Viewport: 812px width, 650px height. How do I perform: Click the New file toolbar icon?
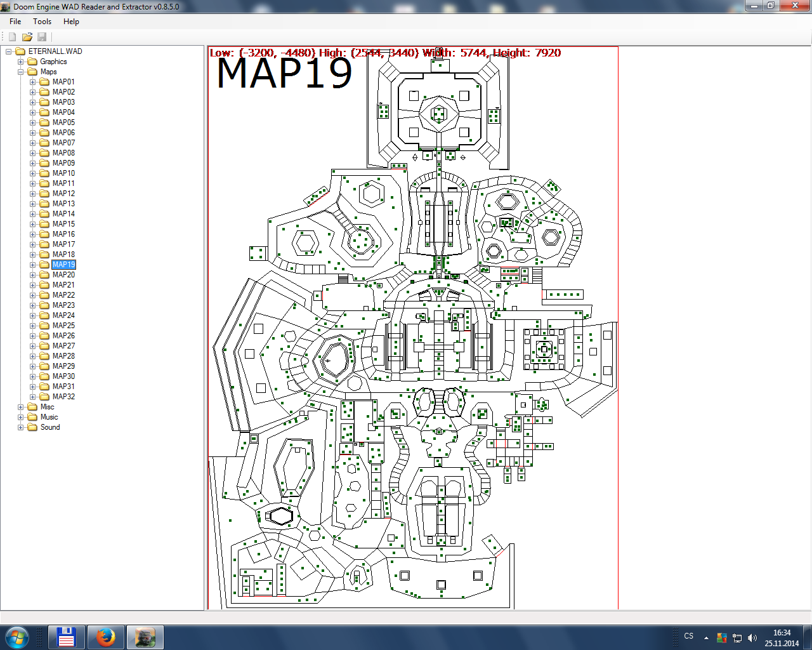[x=12, y=37]
